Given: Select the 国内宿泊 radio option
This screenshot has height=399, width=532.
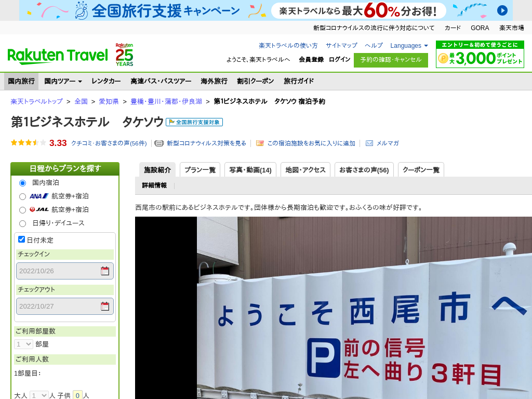Looking at the screenshot, I should point(22,183).
